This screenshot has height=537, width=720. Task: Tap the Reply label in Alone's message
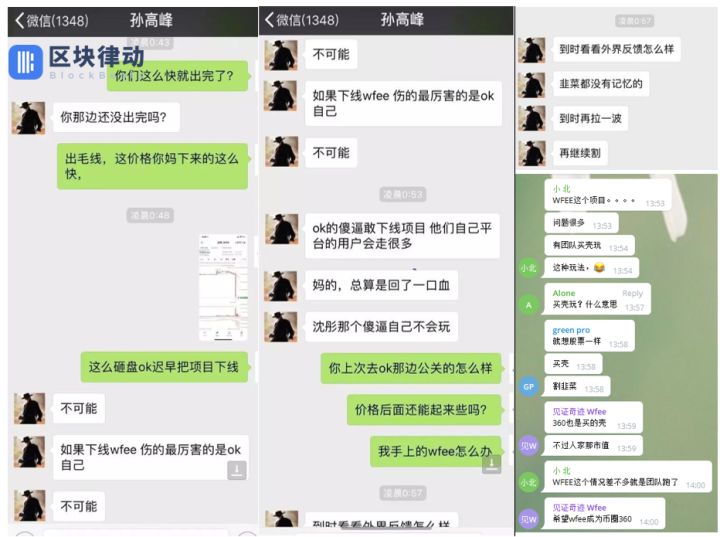[x=632, y=293]
